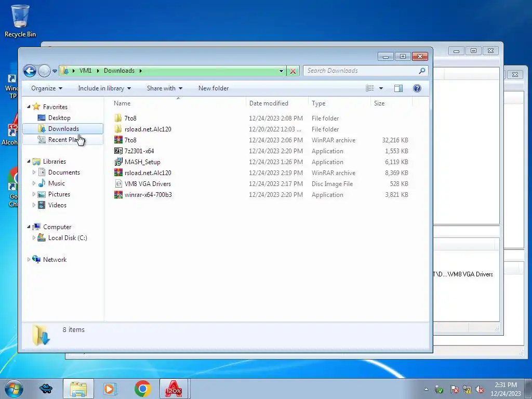Open the recent locations dropdown arrow
The image size is (532, 399).
tap(55, 71)
